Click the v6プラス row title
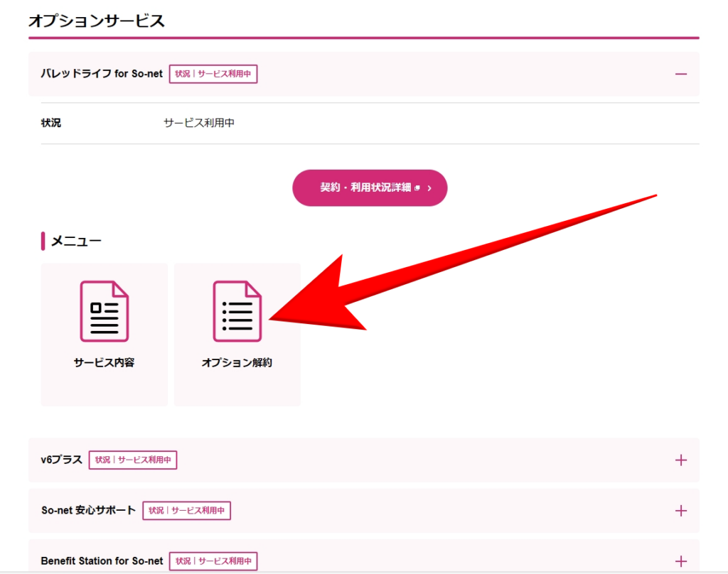Viewport: 728px width, 574px height. point(62,460)
